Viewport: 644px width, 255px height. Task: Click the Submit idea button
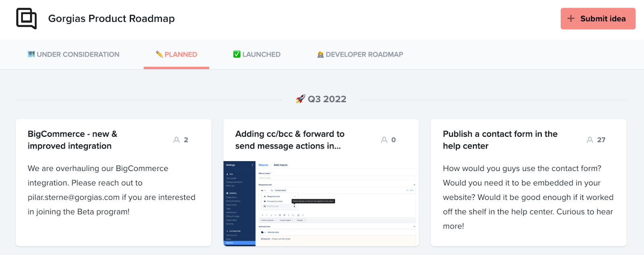pyautogui.click(x=598, y=19)
